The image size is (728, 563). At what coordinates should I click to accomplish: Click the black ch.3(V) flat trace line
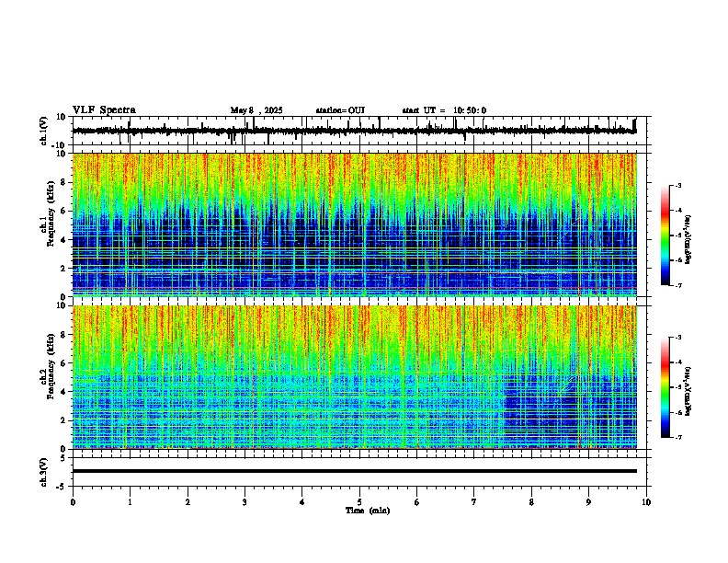tap(355, 471)
